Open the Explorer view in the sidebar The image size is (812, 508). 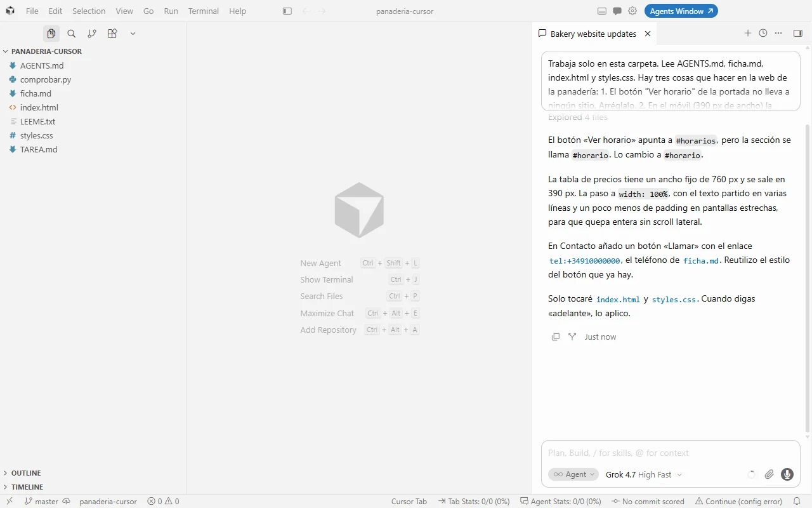[51, 34]
